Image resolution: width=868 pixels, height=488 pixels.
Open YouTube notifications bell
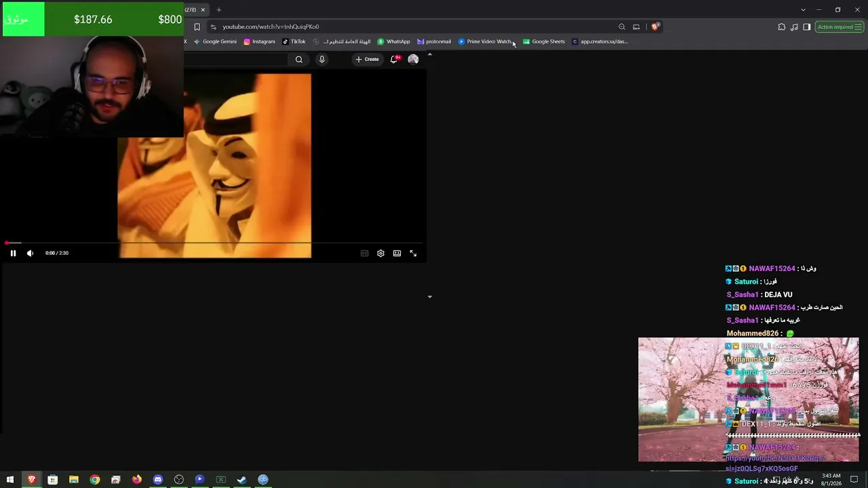(394, 59)
